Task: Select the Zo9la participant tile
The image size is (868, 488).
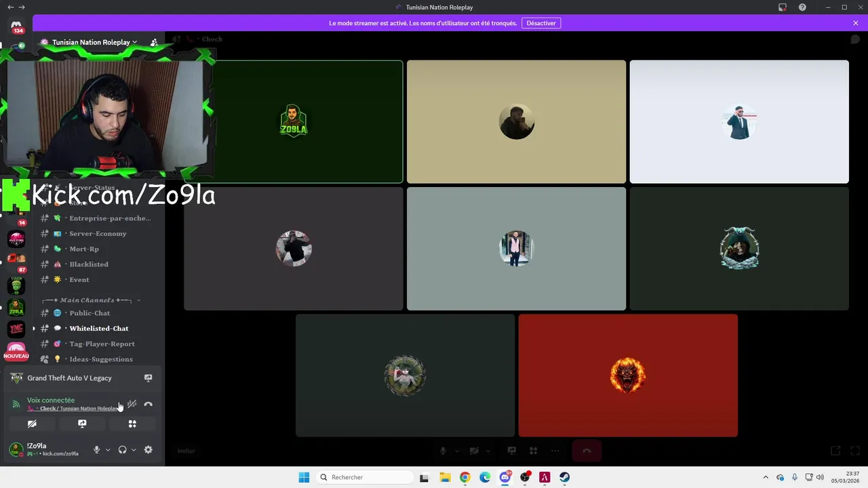Action: pos(294,121)
